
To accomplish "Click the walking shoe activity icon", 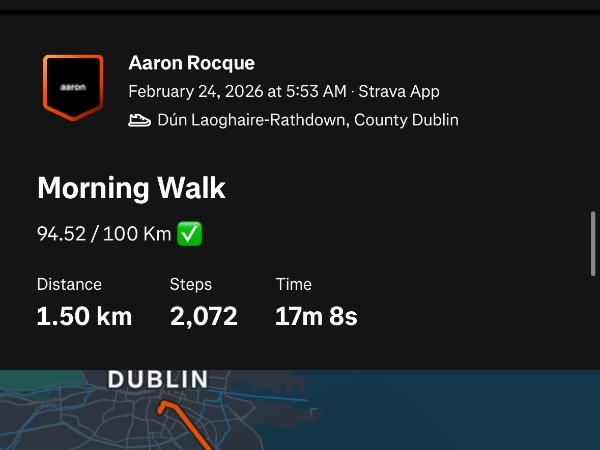I will 140,120.
